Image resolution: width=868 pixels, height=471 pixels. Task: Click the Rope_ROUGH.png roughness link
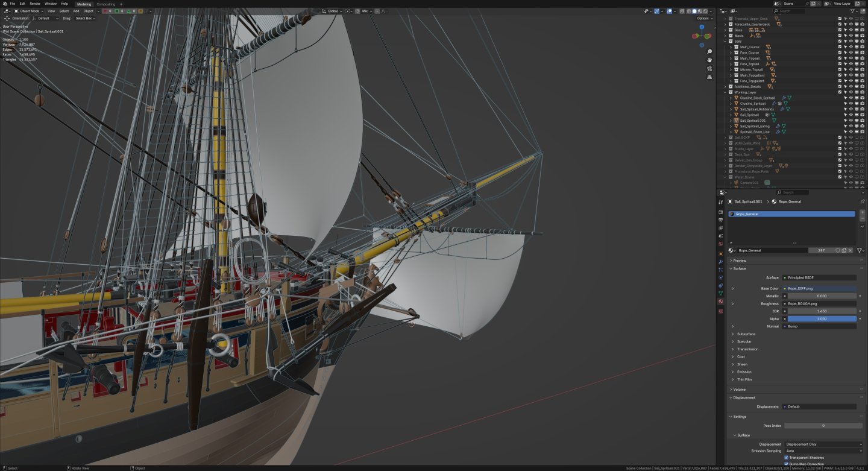(819, 304)
